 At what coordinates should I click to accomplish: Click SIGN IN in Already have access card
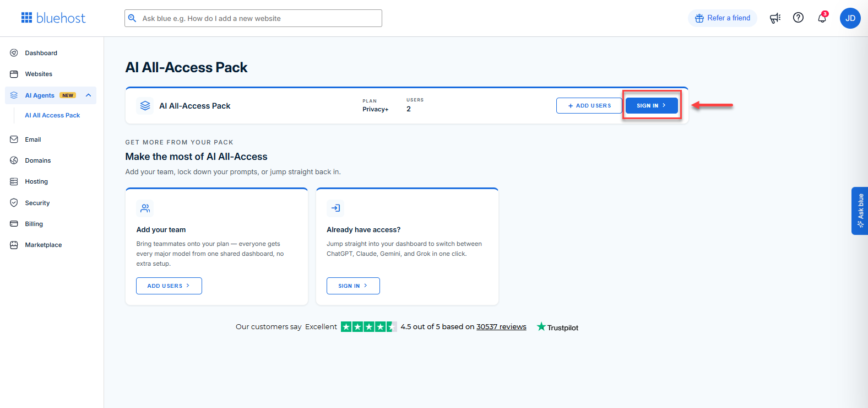[x=353, y=286]
